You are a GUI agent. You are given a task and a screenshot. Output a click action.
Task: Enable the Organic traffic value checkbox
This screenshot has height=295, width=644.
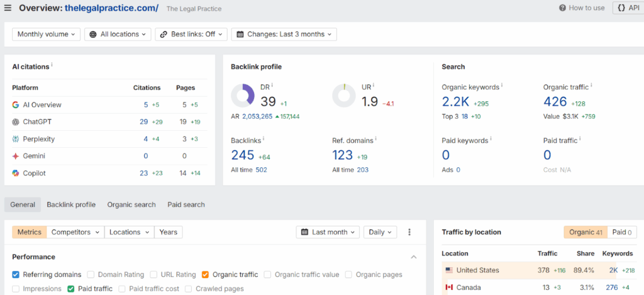click(x=268, y=274)
